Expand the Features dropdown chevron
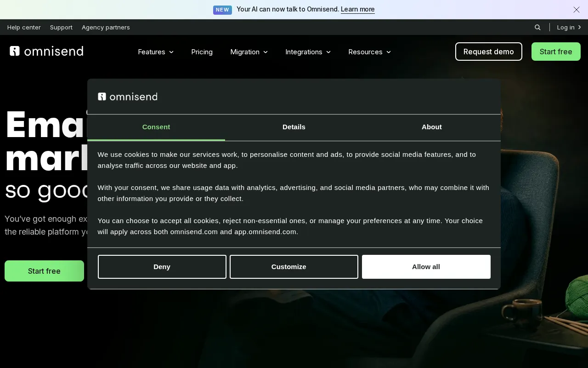588x368 pixels. [x=171, y=52]
